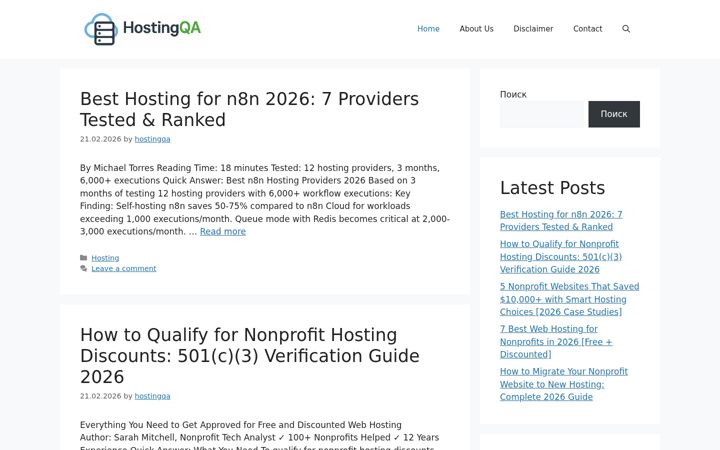Click the Поиск search button
720x450 pixels.
point(614,114)
